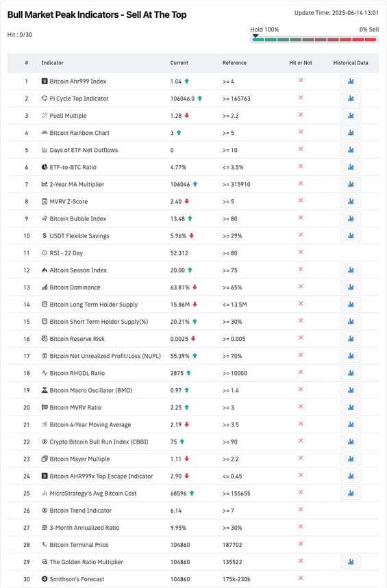Open historical data chart for Bitcoin 4-Year Moving Average
387x588 pixels.
[351, 424]
